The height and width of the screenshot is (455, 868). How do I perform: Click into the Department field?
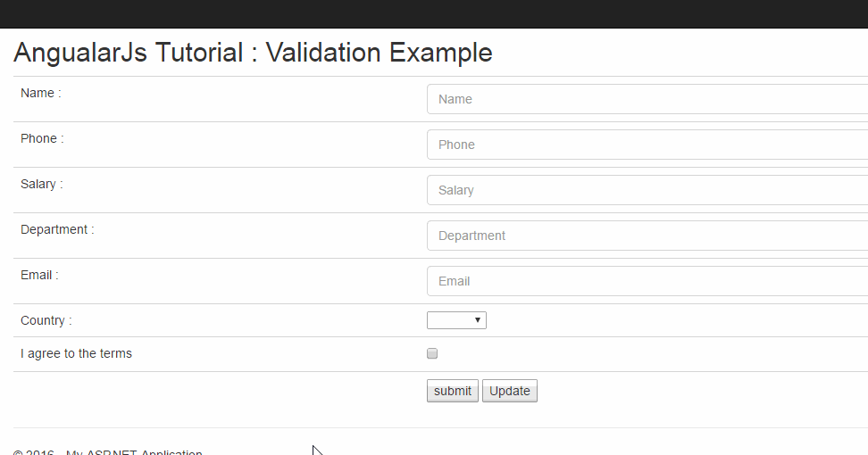(x=647, y=236)
